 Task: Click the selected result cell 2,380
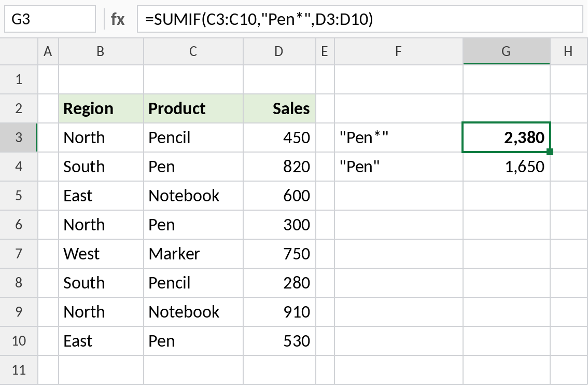pyautogui.click(x=506, y=137)
